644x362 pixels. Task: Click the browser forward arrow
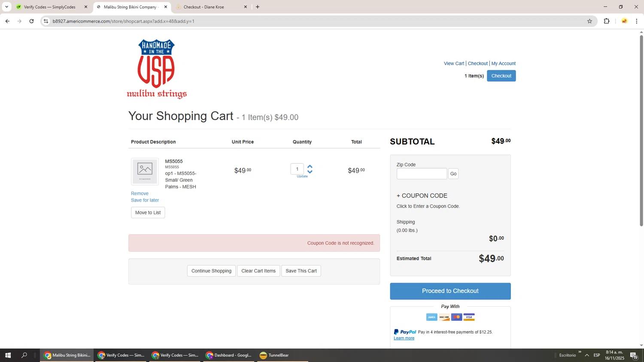click(19, 21)
